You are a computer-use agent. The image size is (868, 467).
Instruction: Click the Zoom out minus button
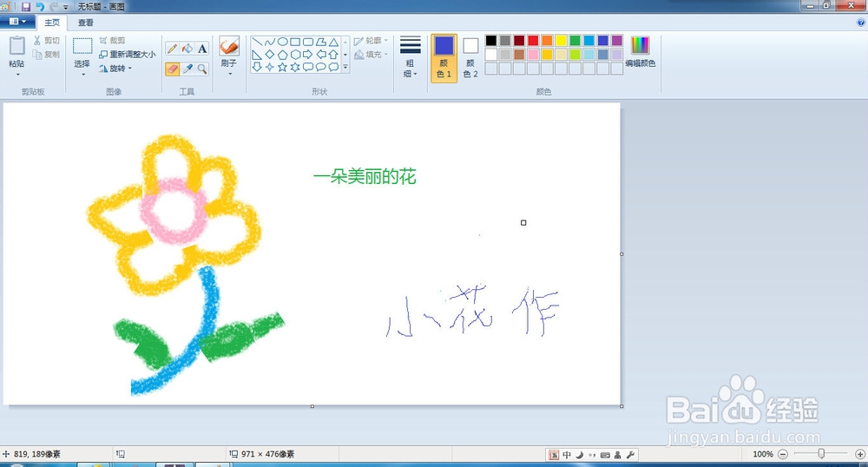click(x=783, y=454)
